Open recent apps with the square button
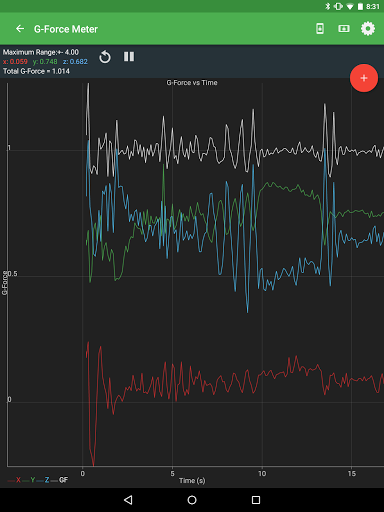384x512 pixels. 256,500
